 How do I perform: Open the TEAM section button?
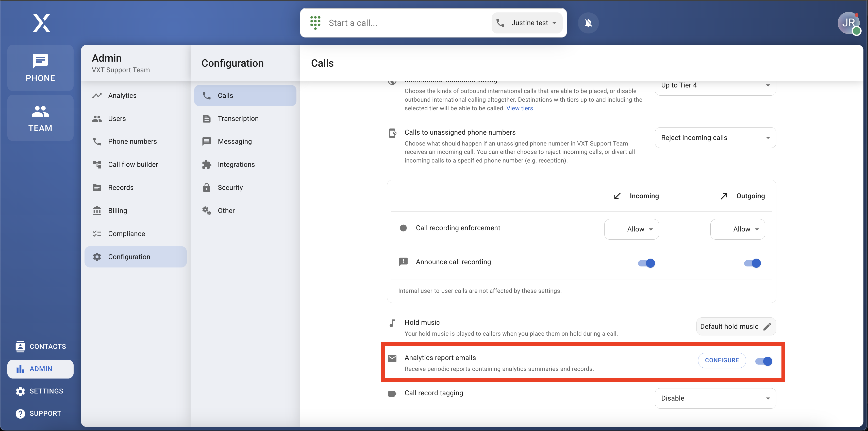point(40,118)
